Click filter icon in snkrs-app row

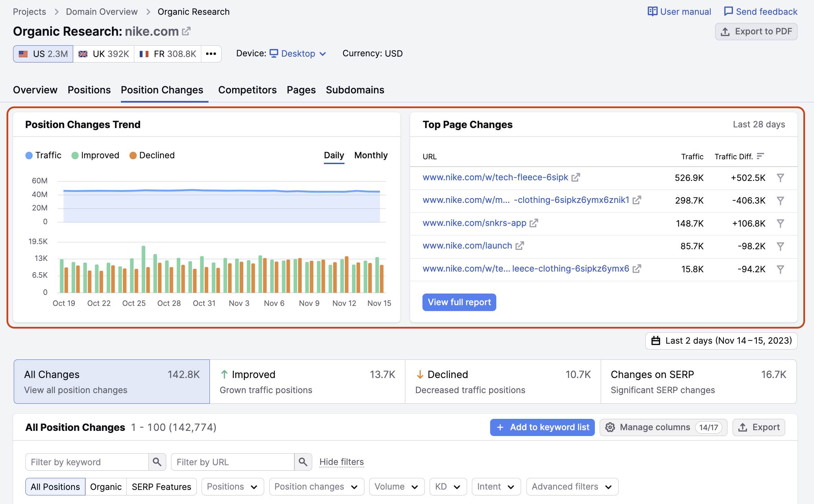(x=780, y=224)
